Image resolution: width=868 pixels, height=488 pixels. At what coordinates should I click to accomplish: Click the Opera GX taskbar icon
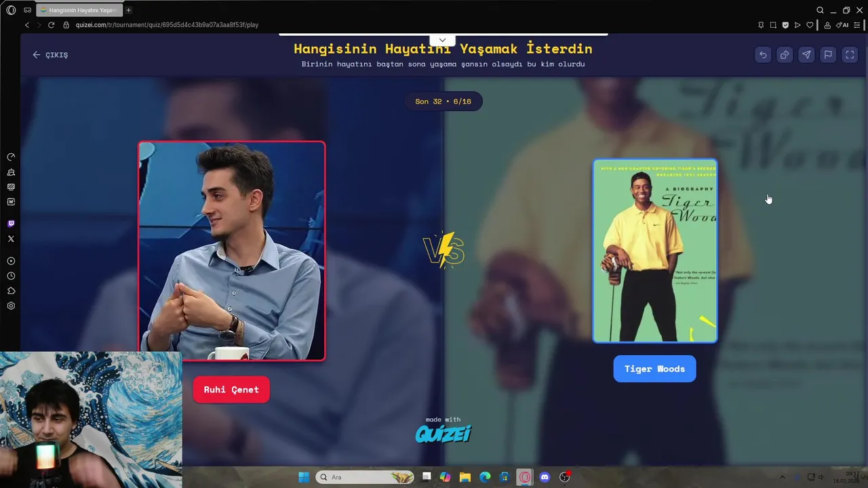[525, 477]
